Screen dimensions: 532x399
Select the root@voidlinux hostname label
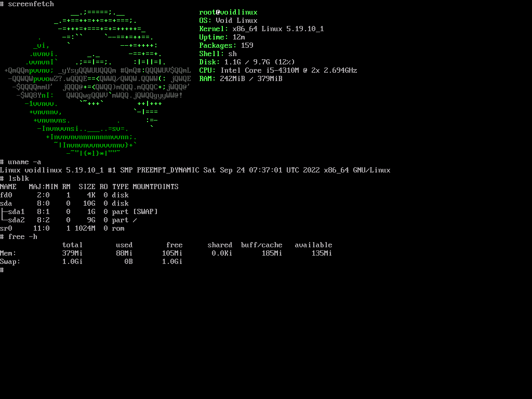pyautogui.click(x=228, y=12)
